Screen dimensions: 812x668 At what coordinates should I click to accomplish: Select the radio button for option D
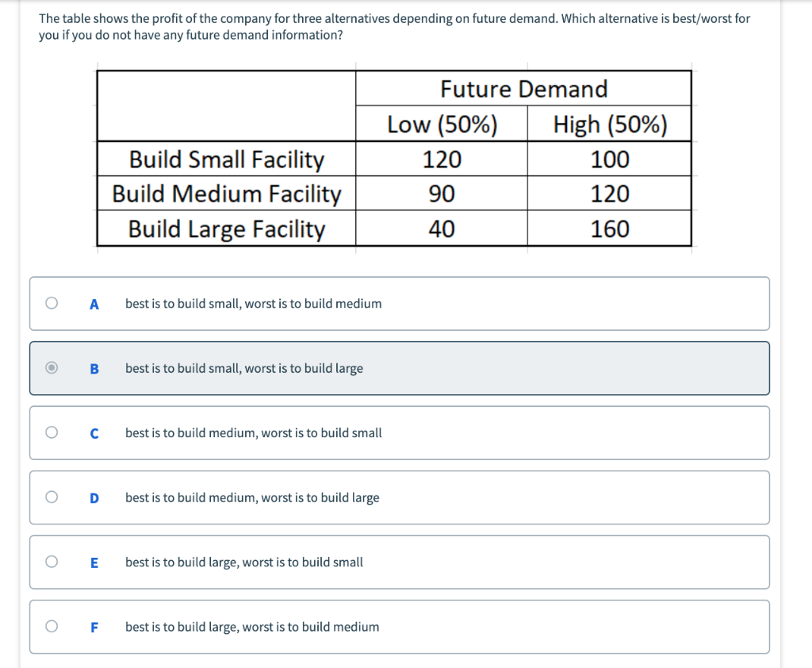tap(52, 497)
